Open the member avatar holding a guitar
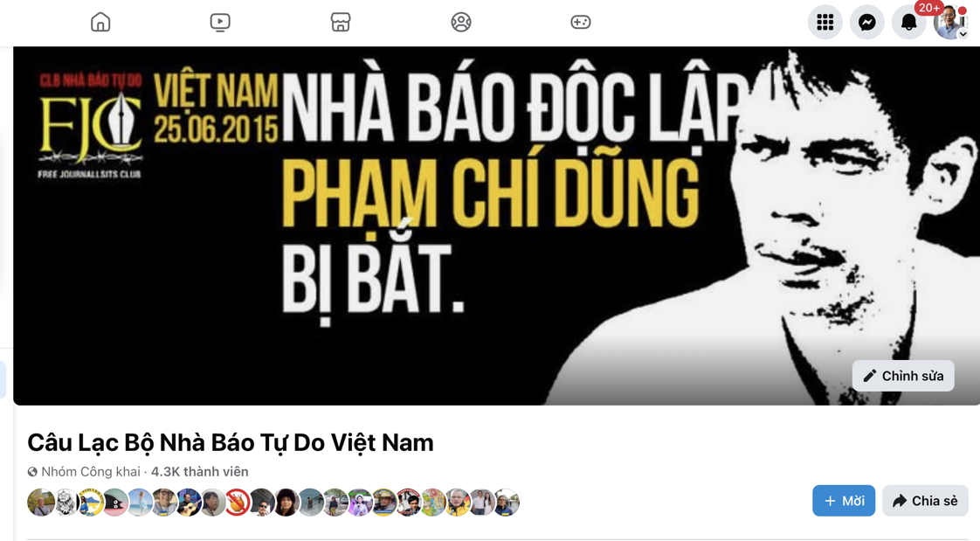The width and height of the screenshot is (980, 541). pyautogui.click(x=189, y=503)
